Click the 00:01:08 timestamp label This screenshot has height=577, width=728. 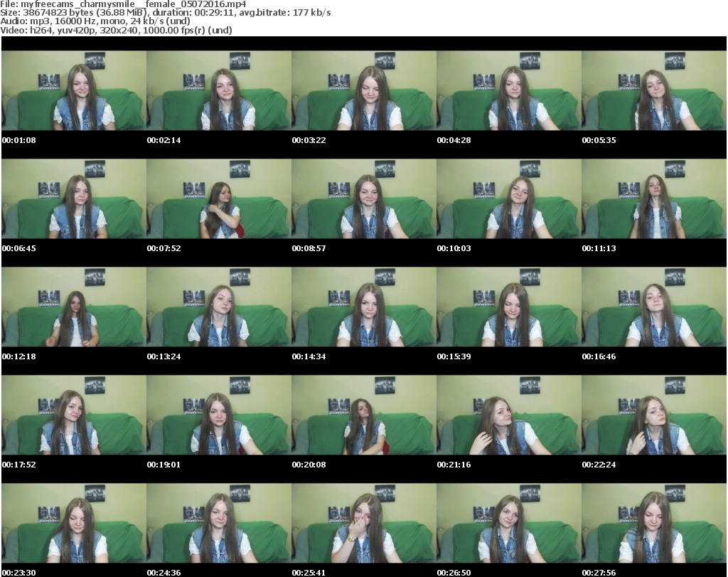pyautogui.click(x=19, y=140)
